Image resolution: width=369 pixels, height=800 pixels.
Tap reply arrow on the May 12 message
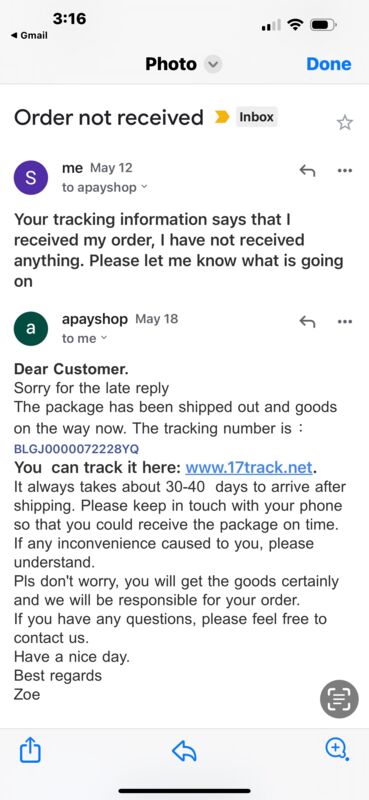tap(307, 171)
